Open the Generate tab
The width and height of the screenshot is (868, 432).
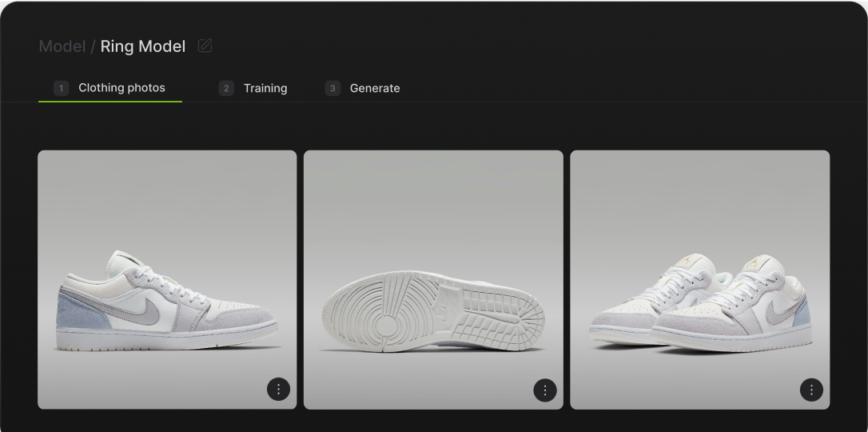point(362,88)
